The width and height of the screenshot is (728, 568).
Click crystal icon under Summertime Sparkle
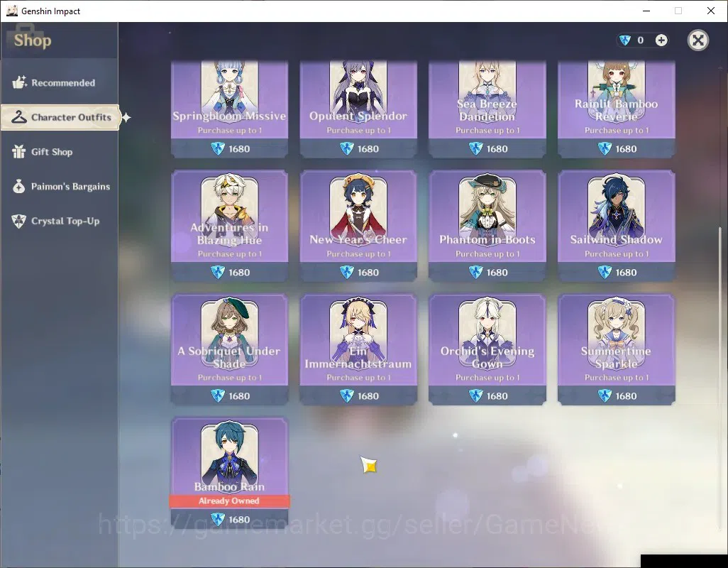605,395
